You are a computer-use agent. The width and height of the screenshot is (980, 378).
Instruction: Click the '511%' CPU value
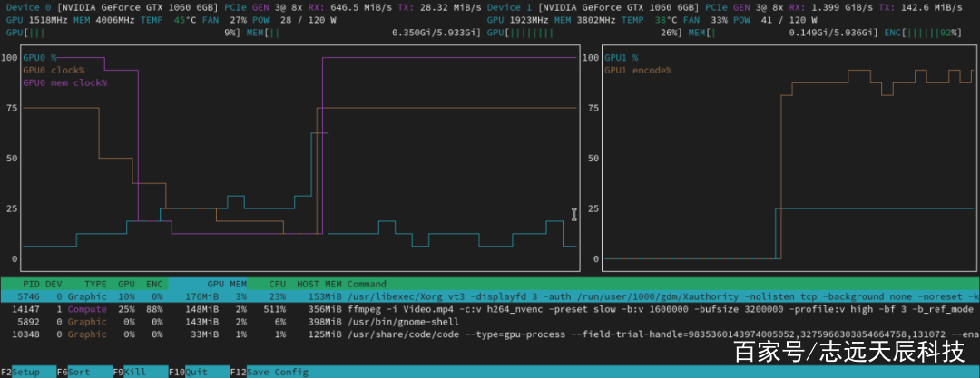click(x=275, y=308)
